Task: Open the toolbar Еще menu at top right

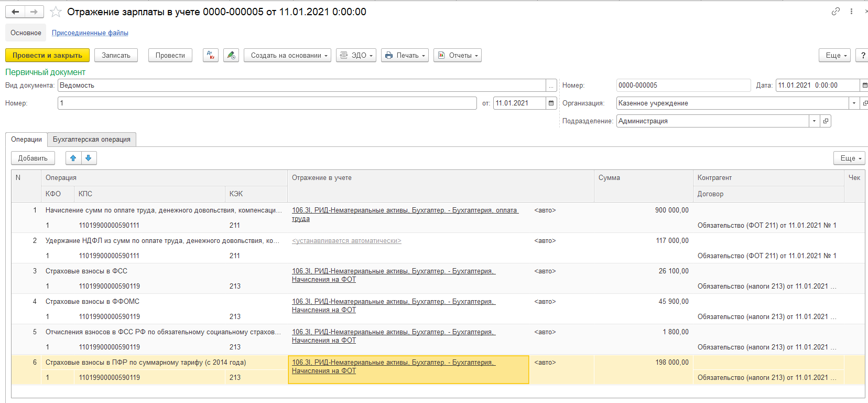Action: (835, 55)
